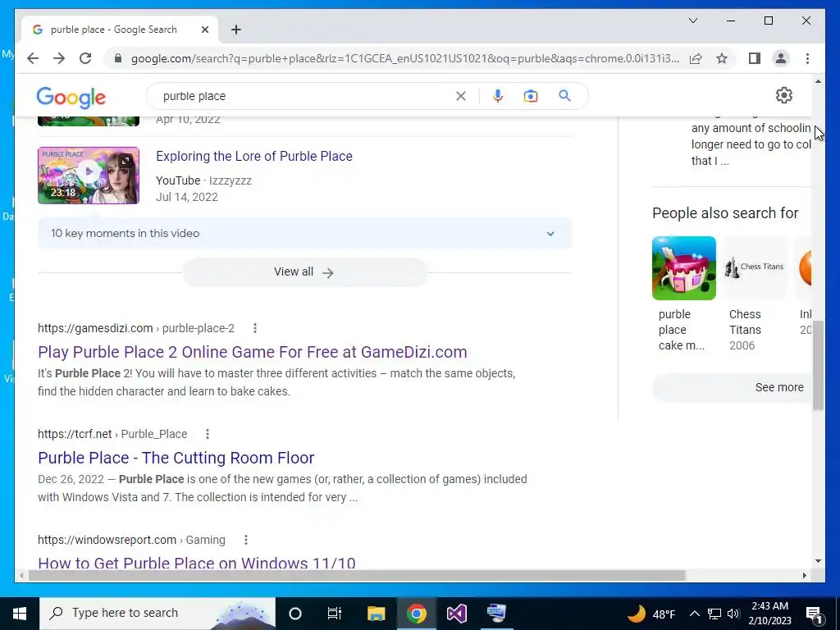View site information via lock icon
The width and height of the screenshot is (840, 630).
(x=118, y=58)
